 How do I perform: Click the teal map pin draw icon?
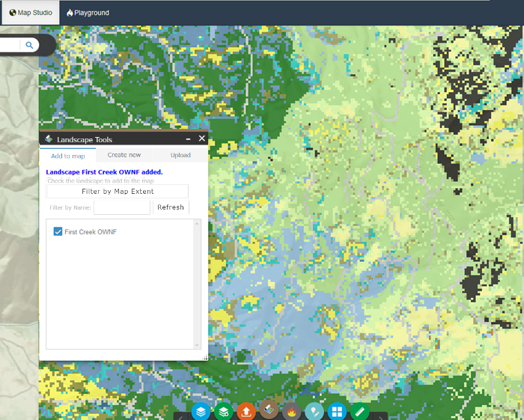[x=314, y=412]
